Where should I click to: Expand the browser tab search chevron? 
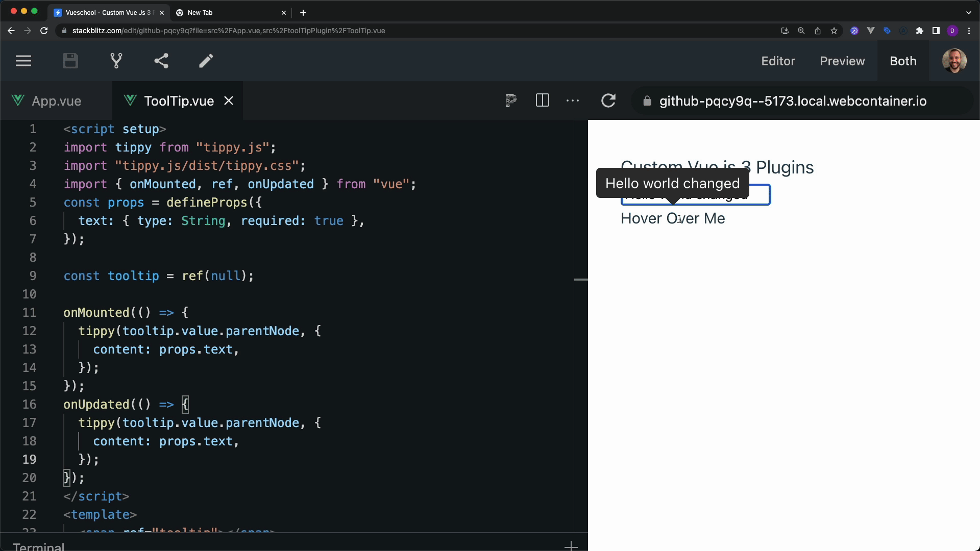pyautogui.click(x=969, y=13)
